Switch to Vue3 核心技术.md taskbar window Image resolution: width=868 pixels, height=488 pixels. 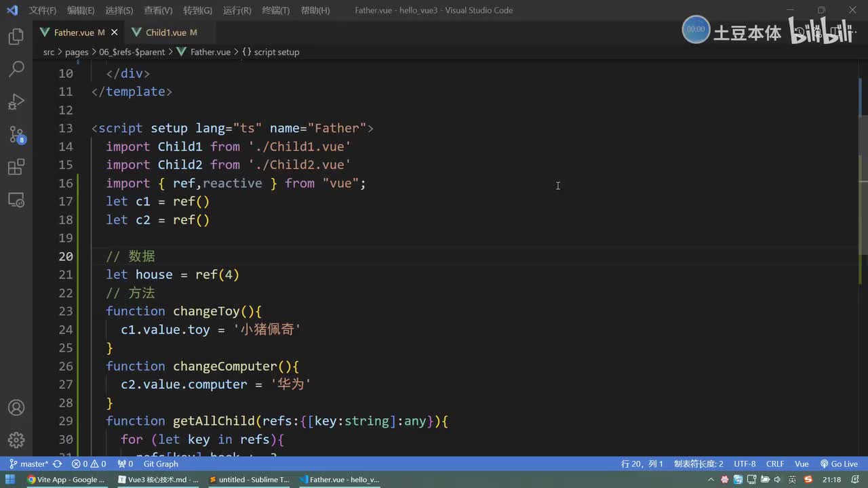158,480
